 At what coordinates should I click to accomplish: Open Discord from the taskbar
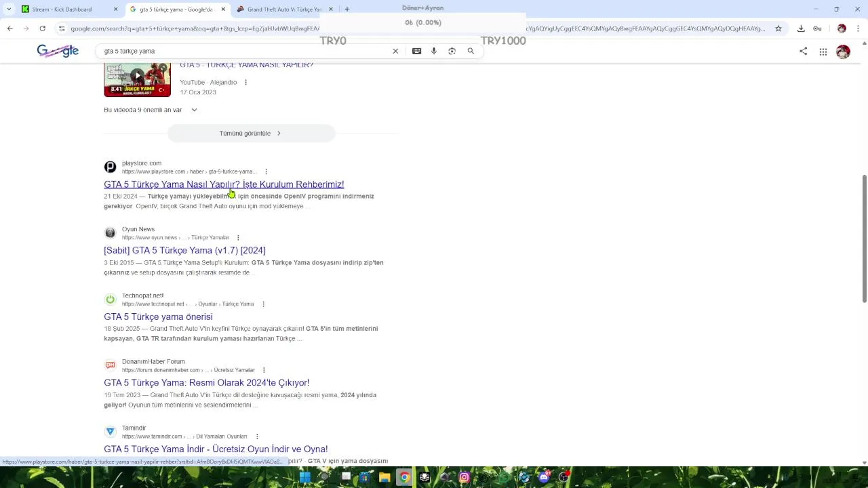click(543, 477)
